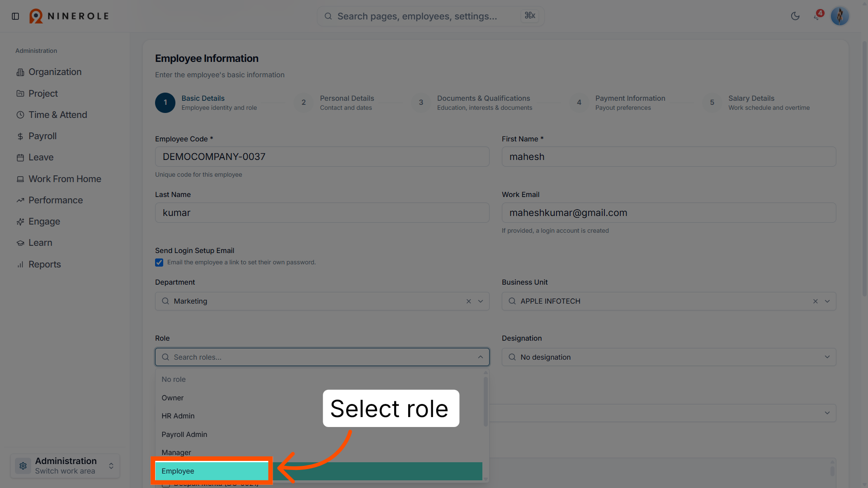Viewport: 868px width, 488px height.
Task: Go to step 5 Salary Details
Action: tap(756, 103)
